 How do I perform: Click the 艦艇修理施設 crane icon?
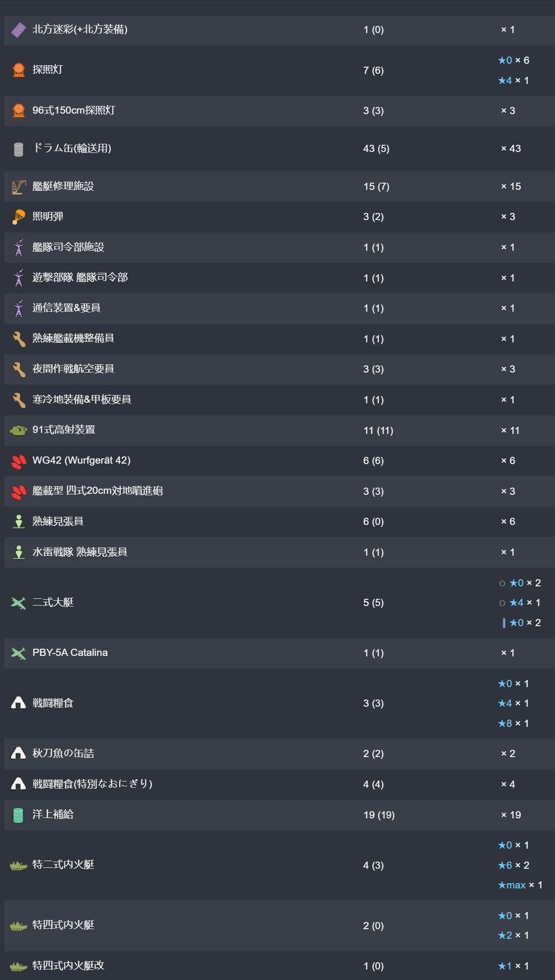pyautogui.click(x=19, y=187)
